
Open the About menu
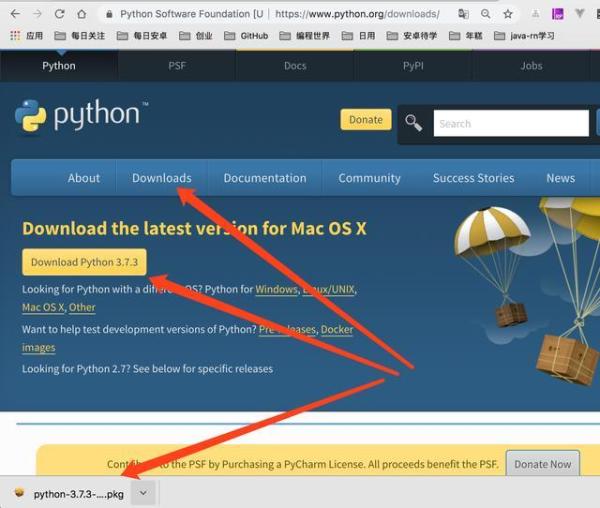[84, 178]
